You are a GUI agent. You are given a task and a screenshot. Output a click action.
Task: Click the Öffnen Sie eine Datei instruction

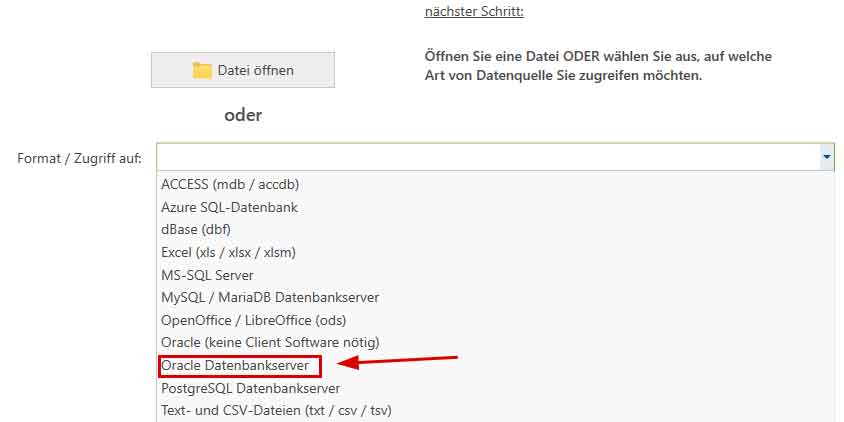(597, 66)
